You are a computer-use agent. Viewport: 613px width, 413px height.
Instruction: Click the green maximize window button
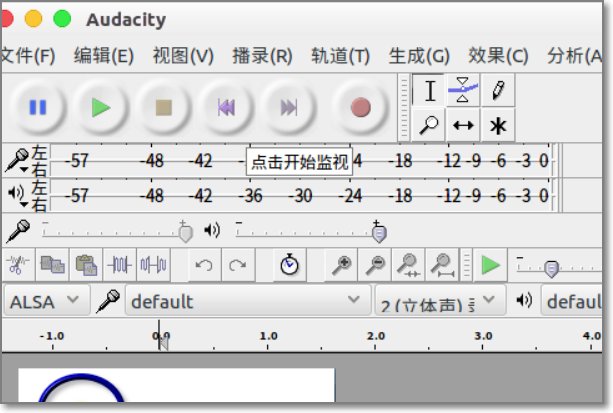(62, 18)
